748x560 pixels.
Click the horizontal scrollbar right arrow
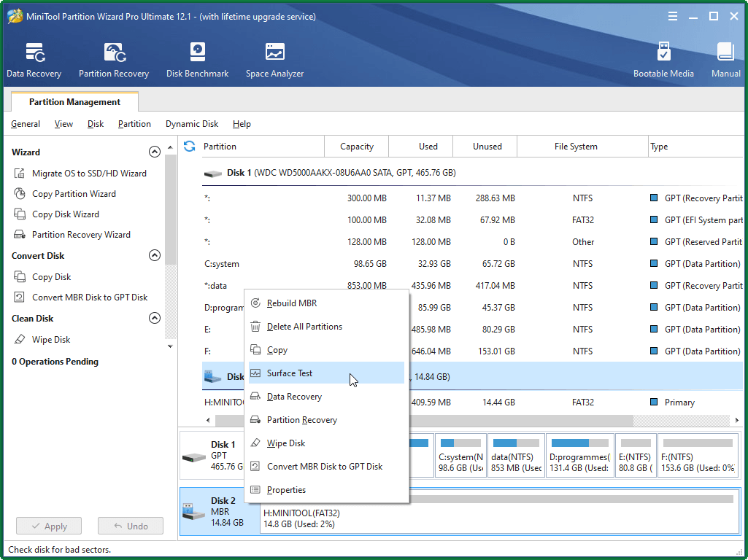736,420
